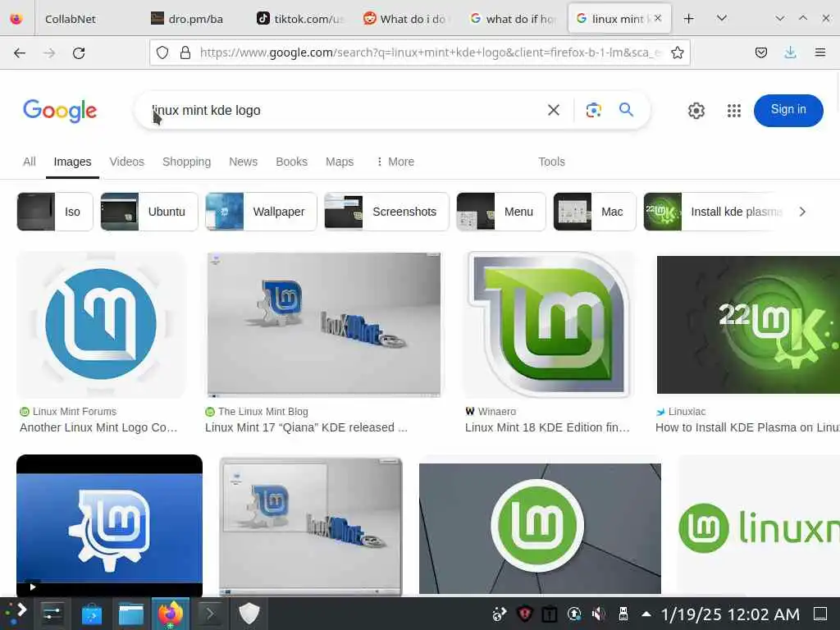
Task: Click the white shield taskbar icon
Action: point(249,614)
